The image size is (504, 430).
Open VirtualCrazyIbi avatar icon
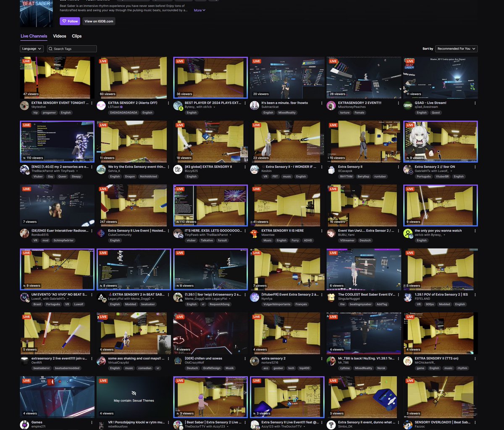pyautogui.click(x=101, y=361)
